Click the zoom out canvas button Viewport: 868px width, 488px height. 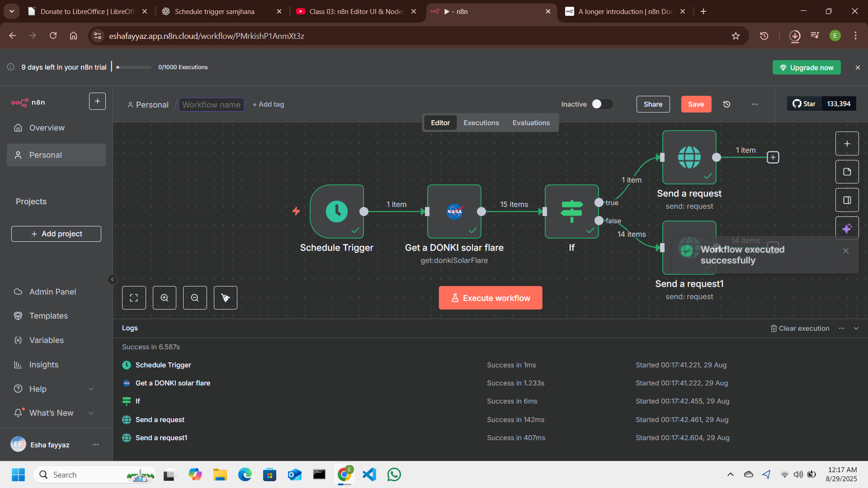coord(195,298)
